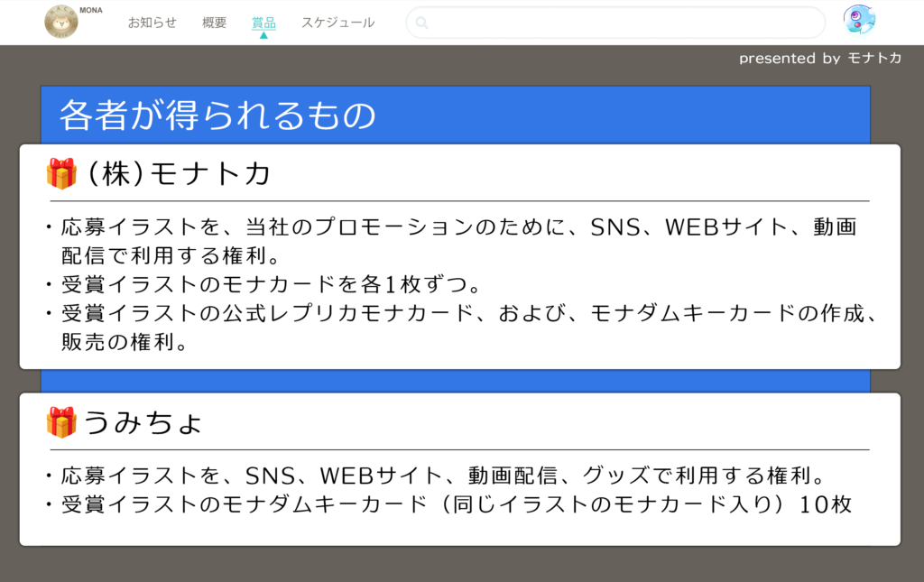
Task: Open the お知らせ menu item
Action: (x=152, y=23)
